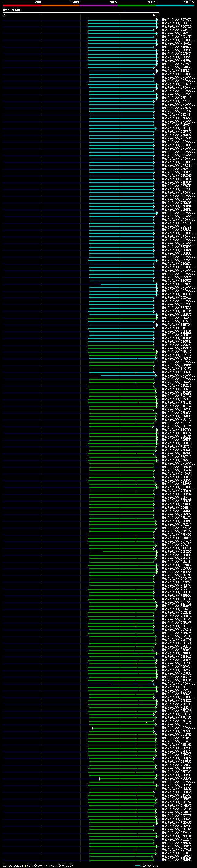Viewport: 197px width, 868px height.
Task: Select hit label UniRef100_C9RA06
Action: coord(177,490)
